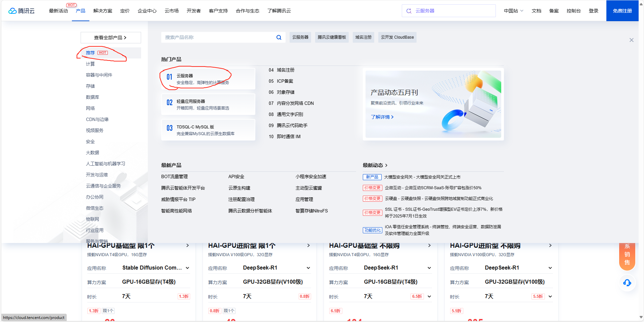Click the 登录 link
The image size is (644, 322).
pyautogui.click(x=594, y=11)
